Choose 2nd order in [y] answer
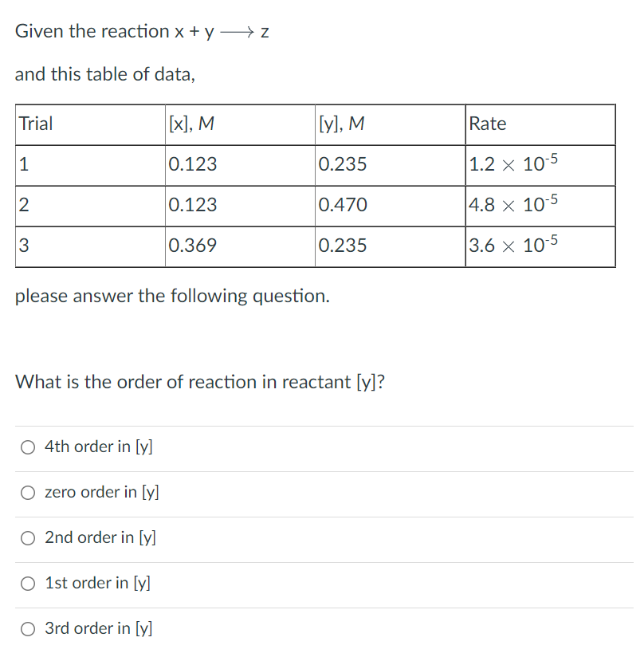 tap(27, 538)
